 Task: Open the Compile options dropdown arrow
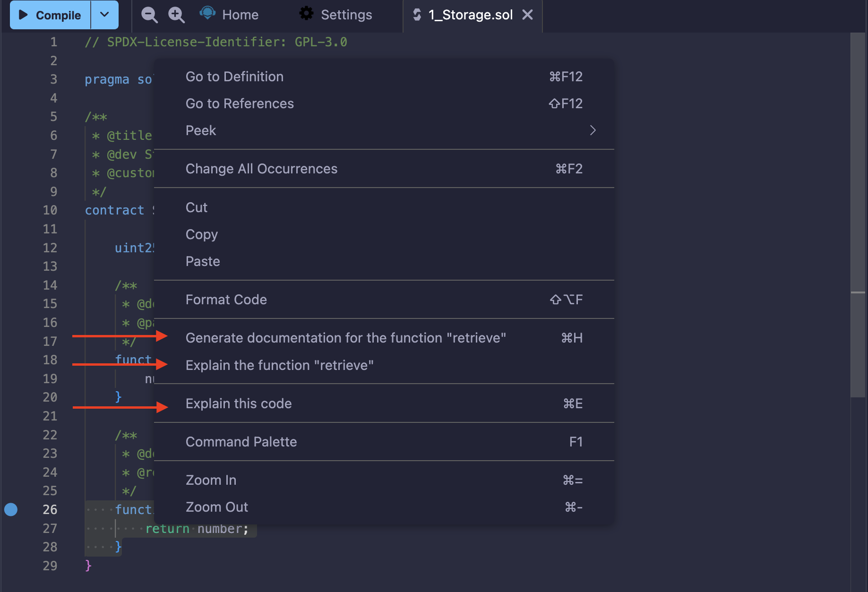104,15
